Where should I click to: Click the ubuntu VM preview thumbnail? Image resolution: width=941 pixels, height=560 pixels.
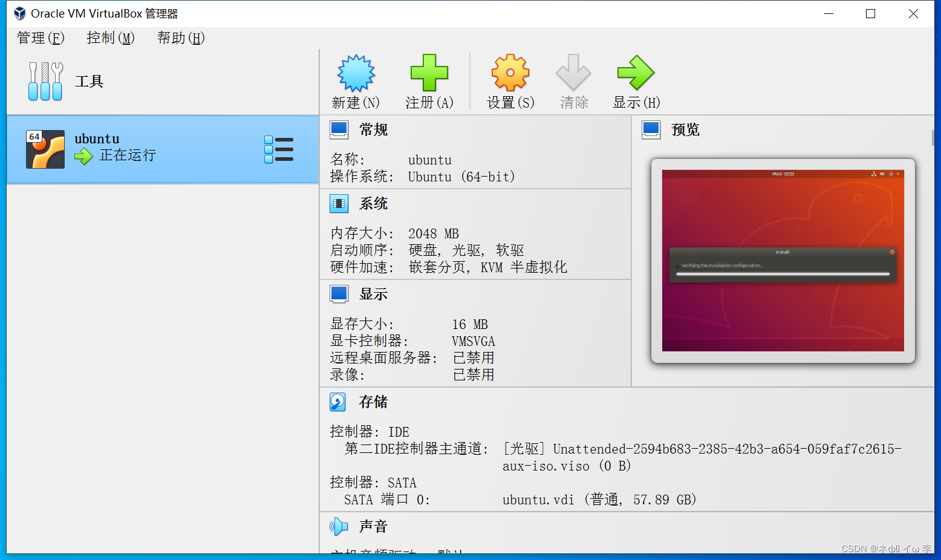coord(783,261)
